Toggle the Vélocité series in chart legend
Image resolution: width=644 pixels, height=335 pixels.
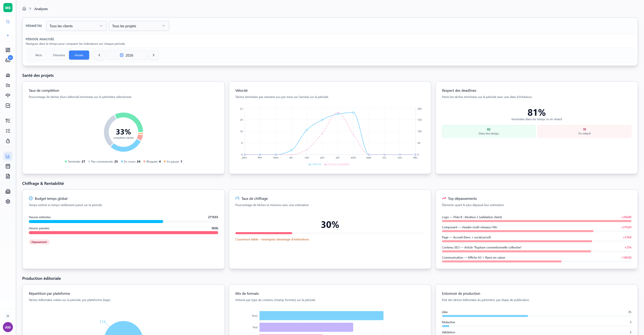pos(315,164)
